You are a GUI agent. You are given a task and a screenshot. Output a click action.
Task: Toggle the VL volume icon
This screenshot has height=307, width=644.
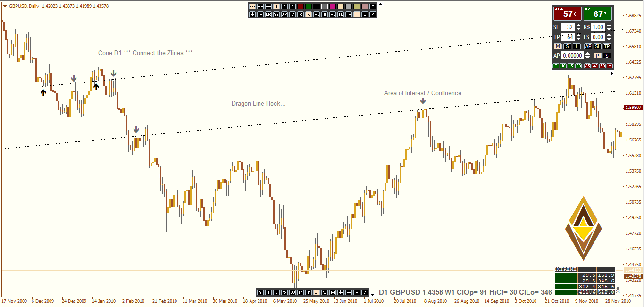(x=317, y=14)
